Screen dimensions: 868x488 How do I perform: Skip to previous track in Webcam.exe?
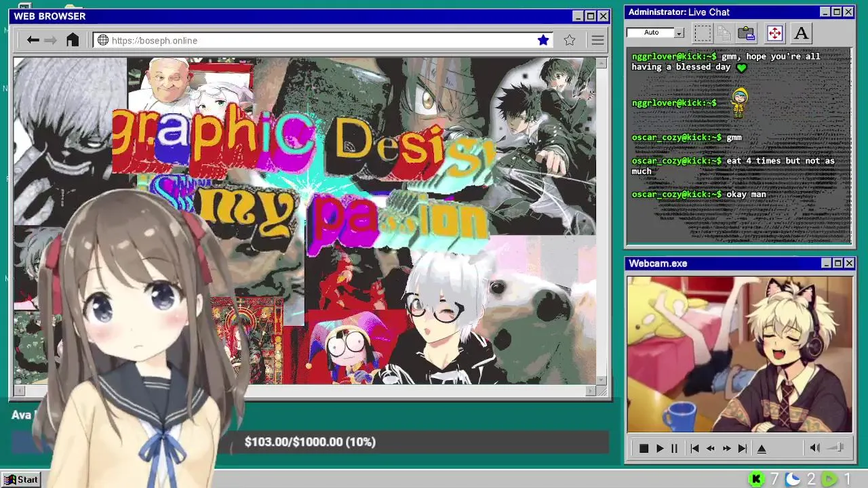(x=694, y=449)
